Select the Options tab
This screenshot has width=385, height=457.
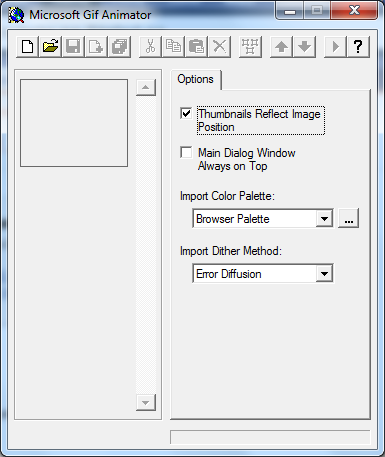click(x=196, y=79)
